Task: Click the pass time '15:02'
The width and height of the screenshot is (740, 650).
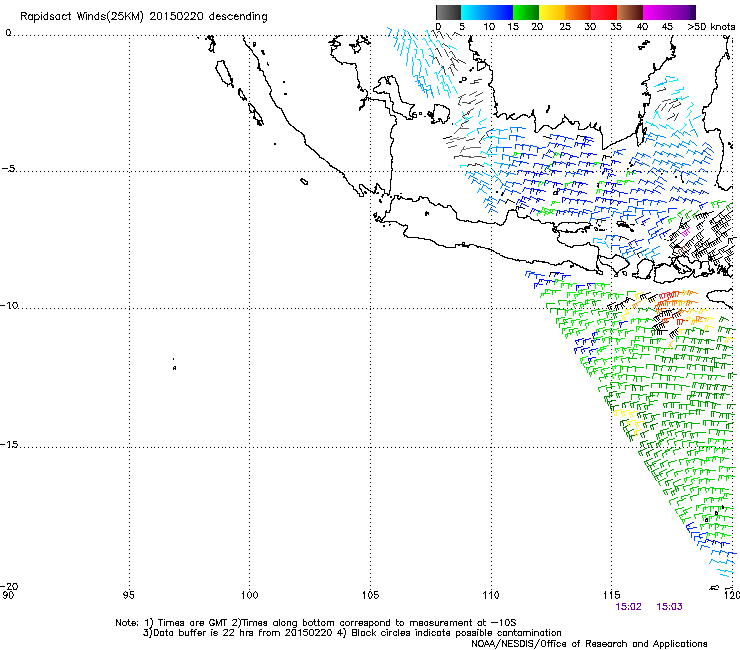Action: (x=628, y=607)
